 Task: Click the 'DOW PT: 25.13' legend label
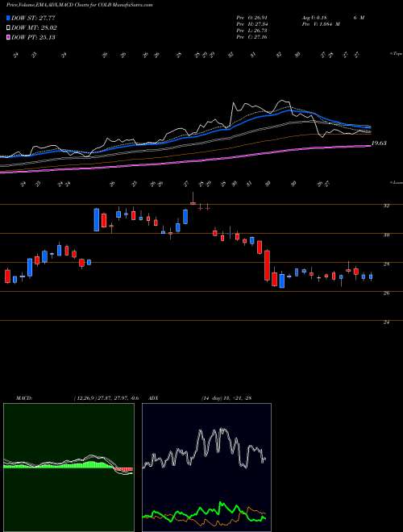pos(33,37)
